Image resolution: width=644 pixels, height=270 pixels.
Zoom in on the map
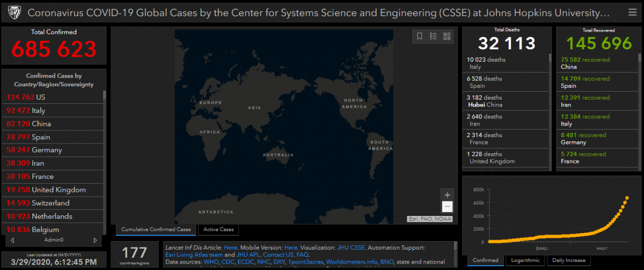(447, 195)
